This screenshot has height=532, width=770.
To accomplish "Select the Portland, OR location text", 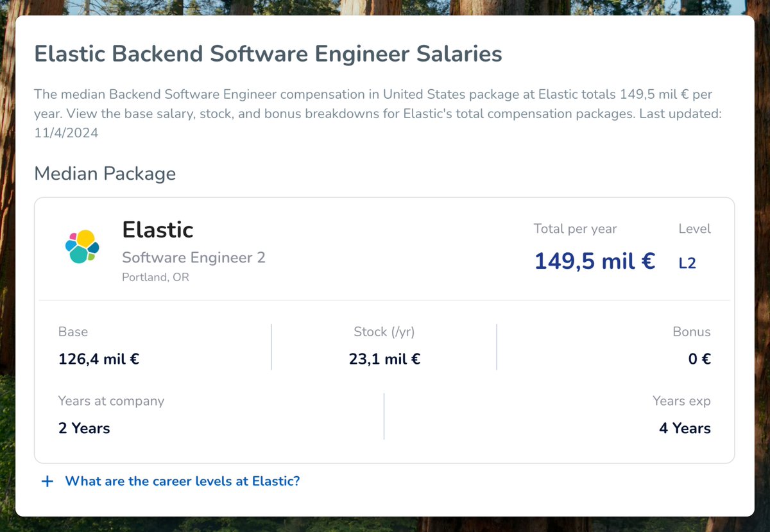I will pyautogui.click(x=156, y=277).
